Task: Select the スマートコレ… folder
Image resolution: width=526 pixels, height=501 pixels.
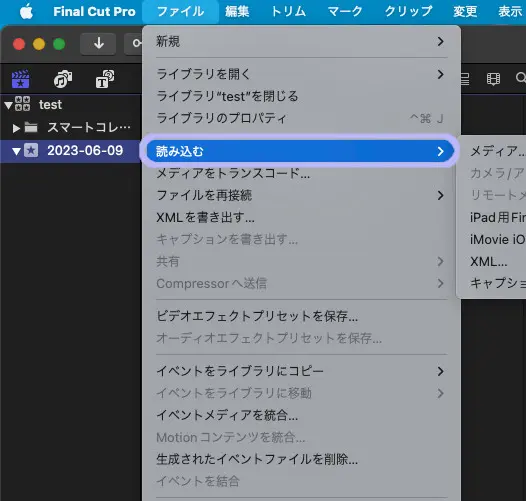Action: [x=89, y=127]
